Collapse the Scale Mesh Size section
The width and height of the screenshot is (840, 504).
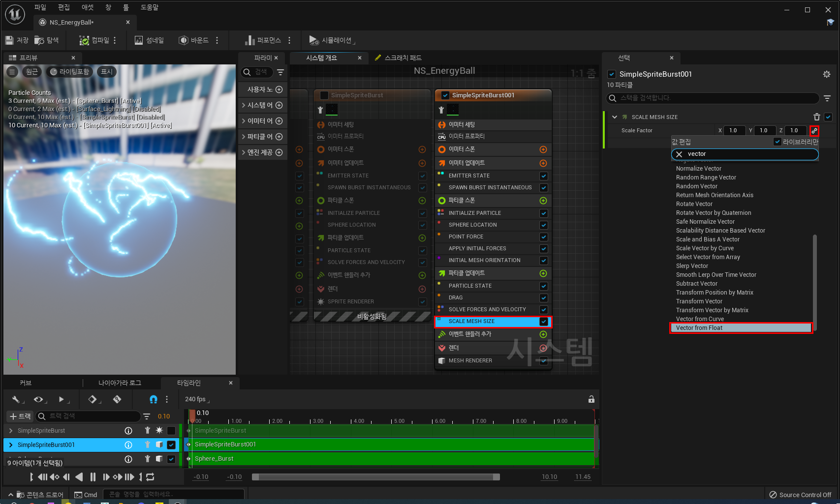(x=615, y=117)
